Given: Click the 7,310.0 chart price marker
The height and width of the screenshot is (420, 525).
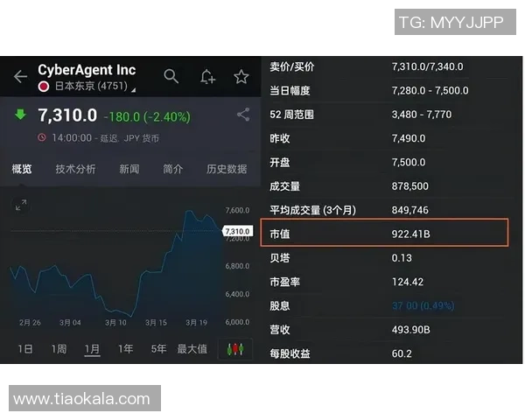Looking at the screenshot, I should (237, 231).
